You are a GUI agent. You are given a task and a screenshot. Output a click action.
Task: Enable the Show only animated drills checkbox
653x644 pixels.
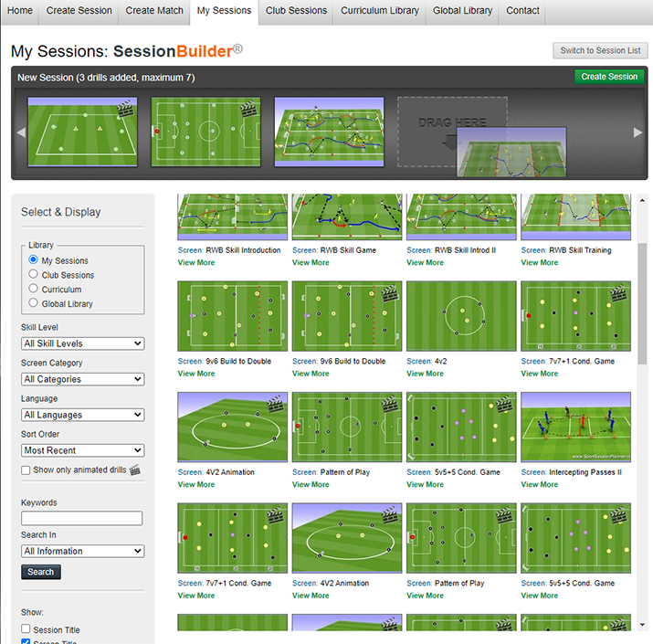pos(26,470)
